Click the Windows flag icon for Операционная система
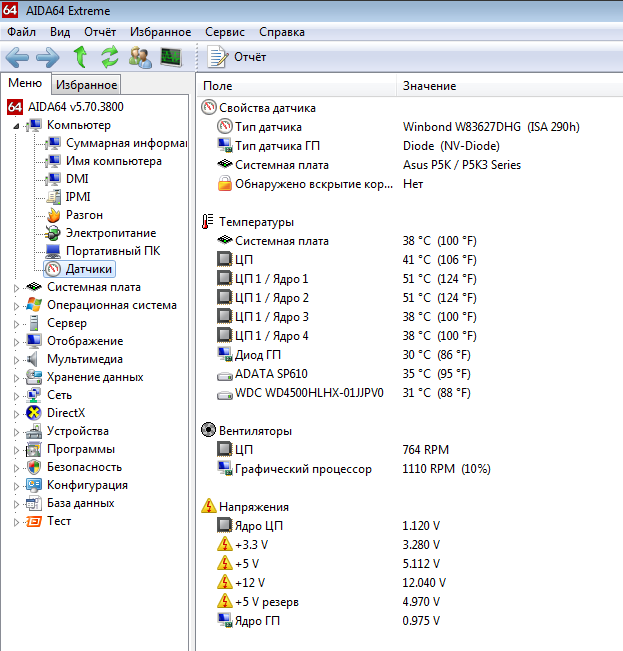The height and width of the screenshot is (651, 623). [34, 305]
